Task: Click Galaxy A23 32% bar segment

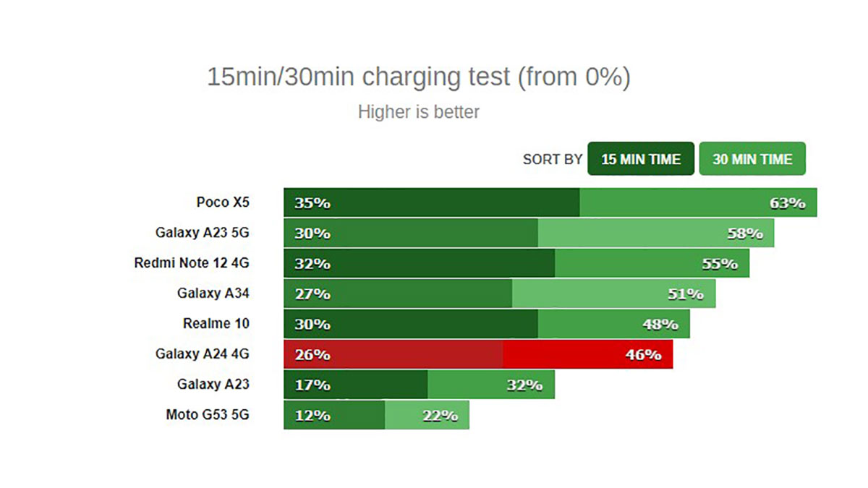Action: [491, 385]
